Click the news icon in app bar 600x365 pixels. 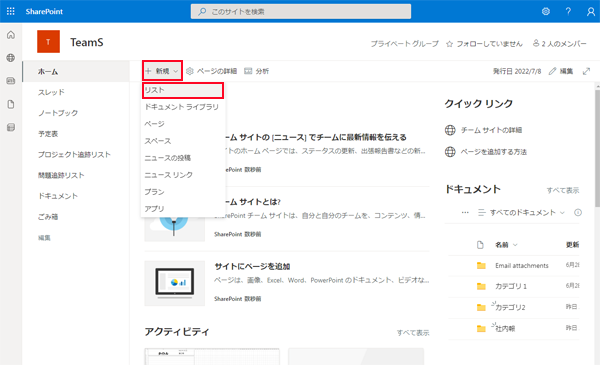click(x=11, y=81)
